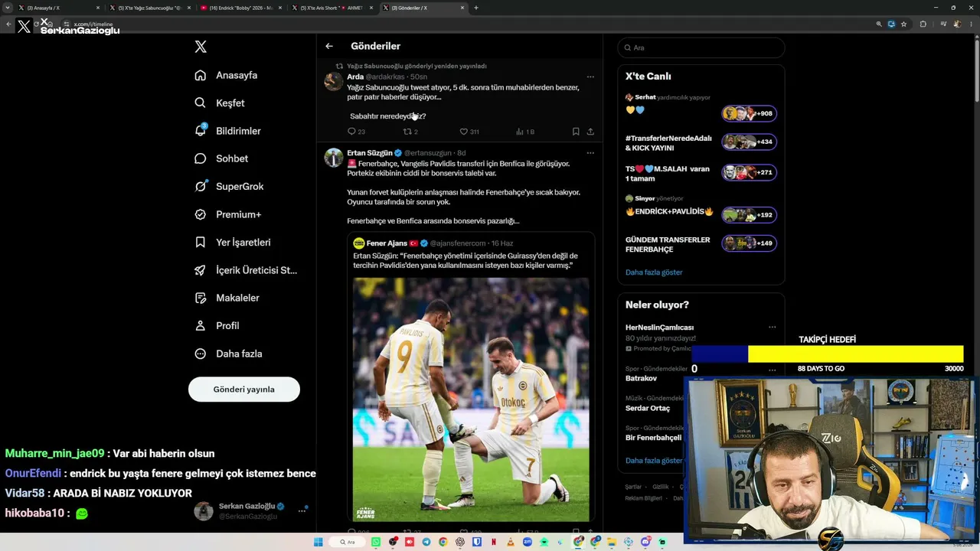Reply to Arda's post via comment icon
Viewport: 980px width, 551px height.
352,132
